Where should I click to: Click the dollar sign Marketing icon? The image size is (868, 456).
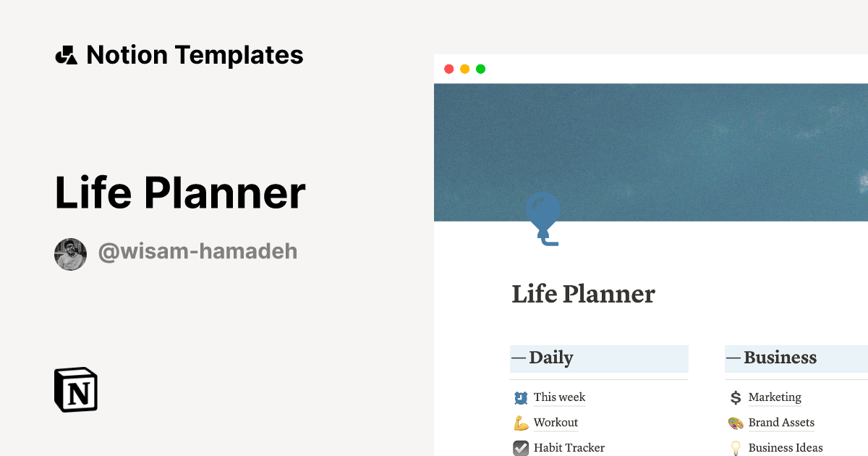pos(736,397)
